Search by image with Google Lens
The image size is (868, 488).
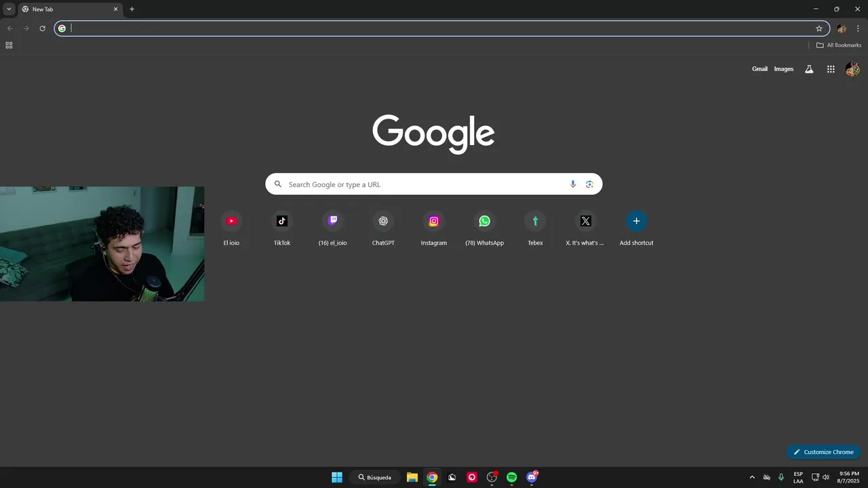tap(589, 184)
